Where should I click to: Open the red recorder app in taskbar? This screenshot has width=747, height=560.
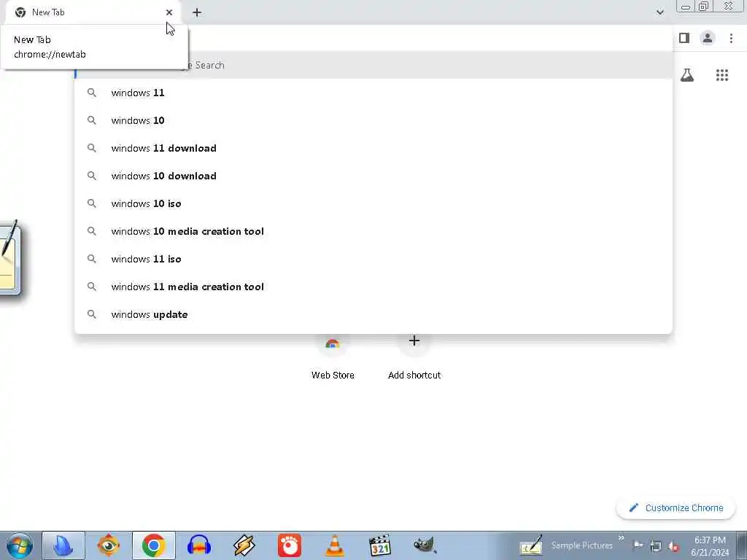tap(290, 545)
